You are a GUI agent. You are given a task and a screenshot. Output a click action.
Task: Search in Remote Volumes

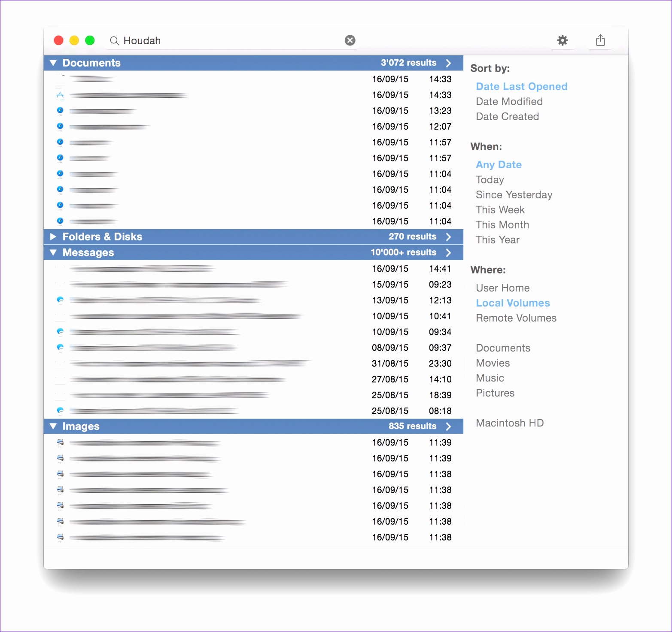coord(516,318)
